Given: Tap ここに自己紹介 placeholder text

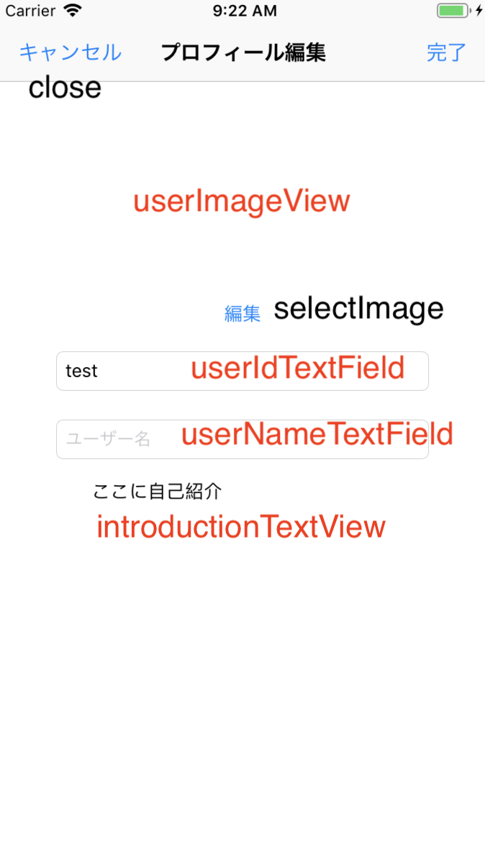Looking at the screenshot, I should point(158,491).
